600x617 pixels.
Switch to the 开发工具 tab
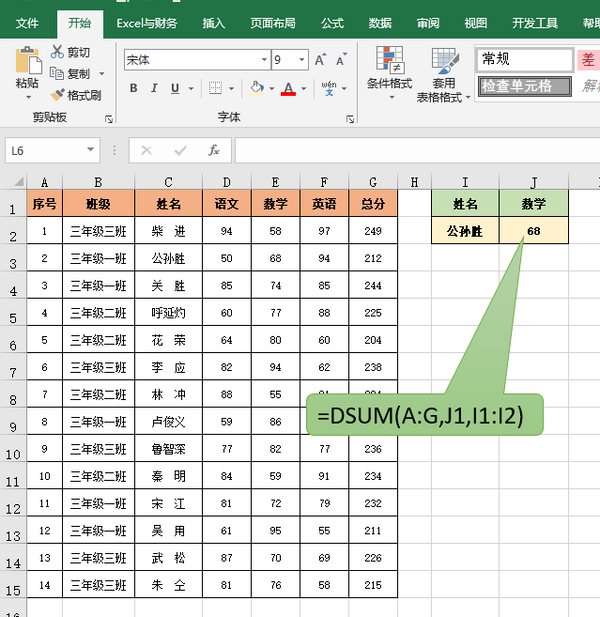[x=535, y=24]
